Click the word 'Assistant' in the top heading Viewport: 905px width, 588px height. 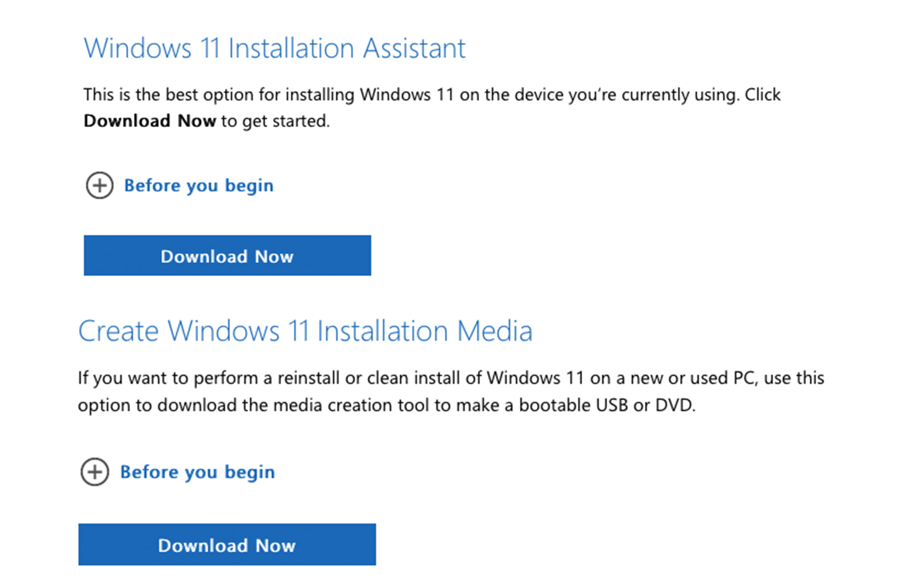[x=414, y=48]
